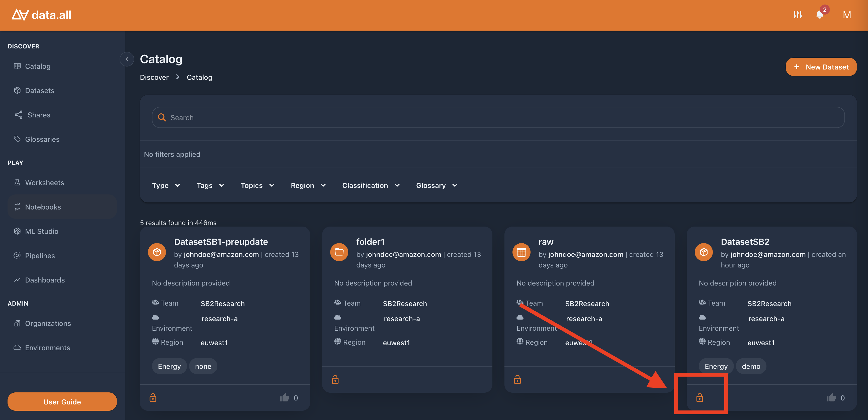Viewport: 868px width, 420px height.
Task: Open Pipelines in the sidebar
Action: point(62,255)
